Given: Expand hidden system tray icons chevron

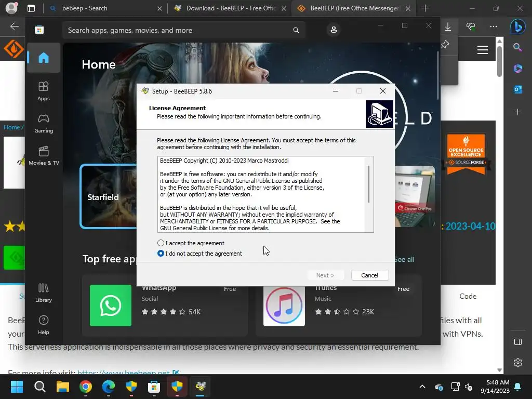Looking at the screenshot, I should click(422, 387).
